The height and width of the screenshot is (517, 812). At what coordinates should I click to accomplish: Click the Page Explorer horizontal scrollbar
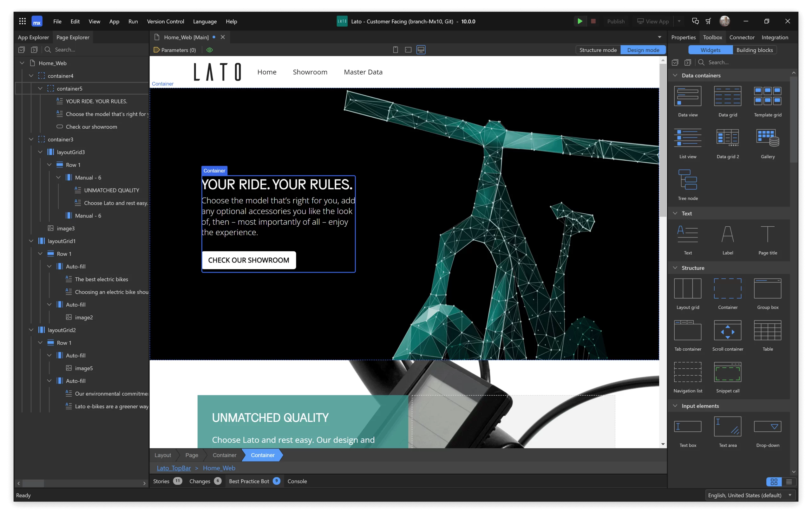(x=33, y=483)
